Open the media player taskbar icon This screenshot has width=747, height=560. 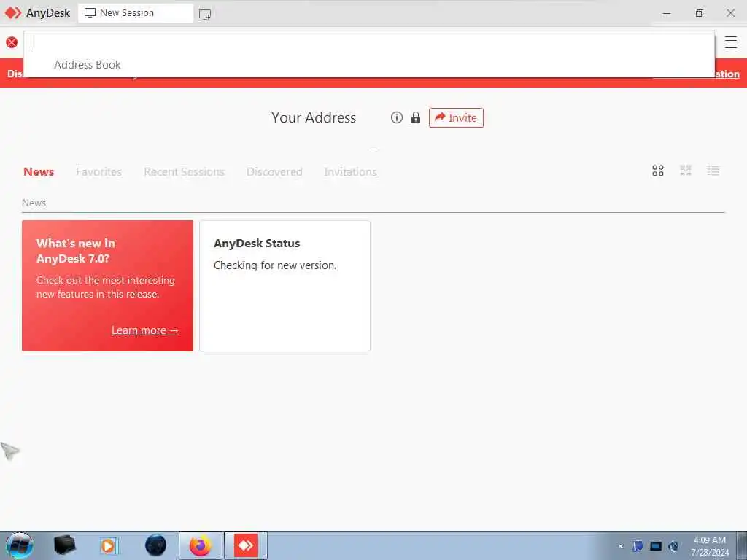click(109, 545)
